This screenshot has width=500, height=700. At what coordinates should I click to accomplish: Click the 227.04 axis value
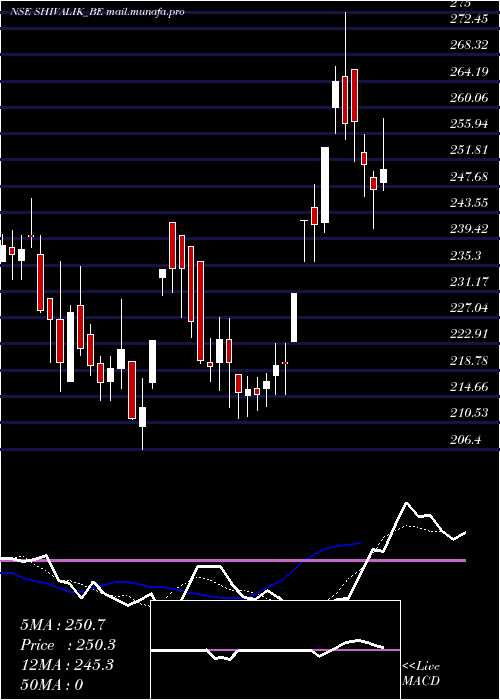point(469,308)
